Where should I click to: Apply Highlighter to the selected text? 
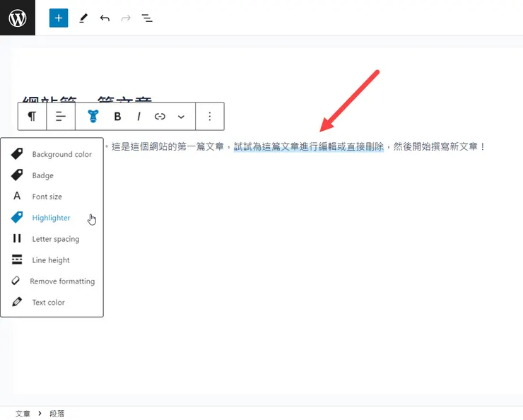[x=52, y=218]
